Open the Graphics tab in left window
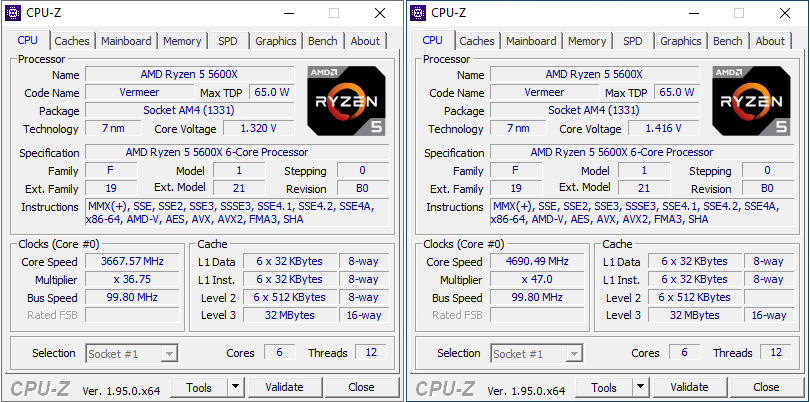The height and width of the screenshot is (402, 810). (276, 41)
